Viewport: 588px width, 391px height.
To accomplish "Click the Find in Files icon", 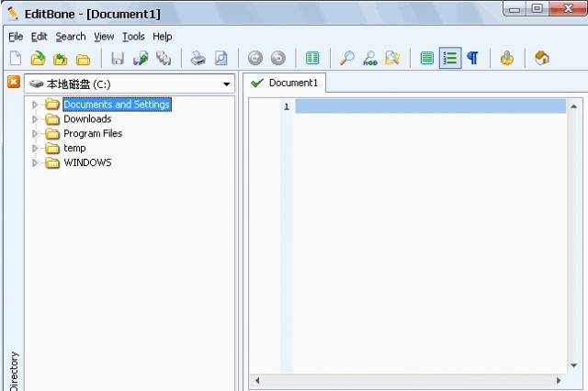I will pyautogui.click(x=392, y=59).
